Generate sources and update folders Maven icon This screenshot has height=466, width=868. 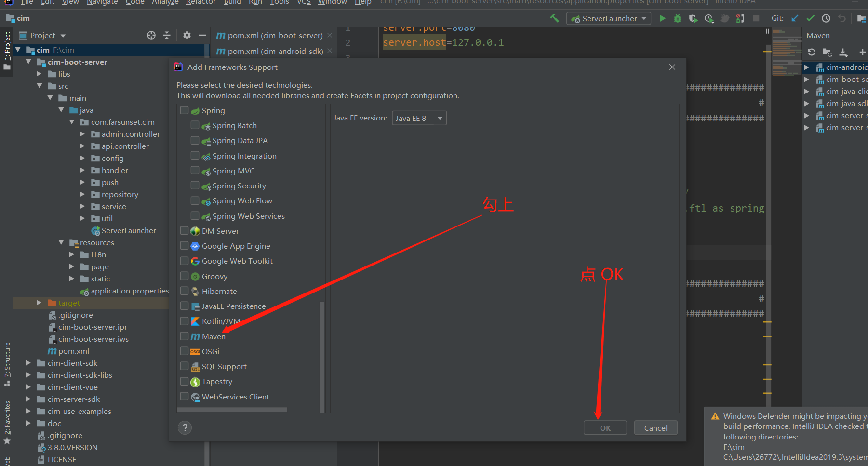[x=827, y=52]
